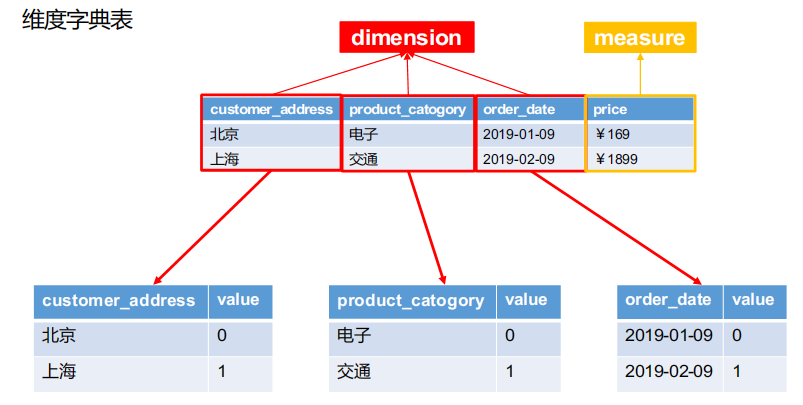
Task: Select 2019-02-09 cell in the main data table
Action: [x=530, y=159]
